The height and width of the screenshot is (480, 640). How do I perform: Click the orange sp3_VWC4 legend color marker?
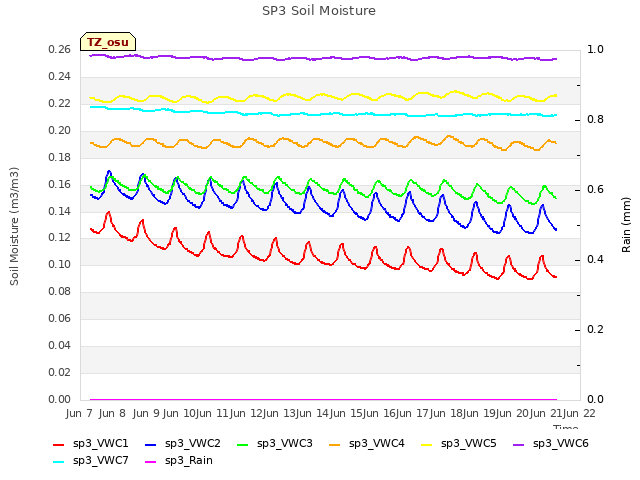[x=334, y=444]
